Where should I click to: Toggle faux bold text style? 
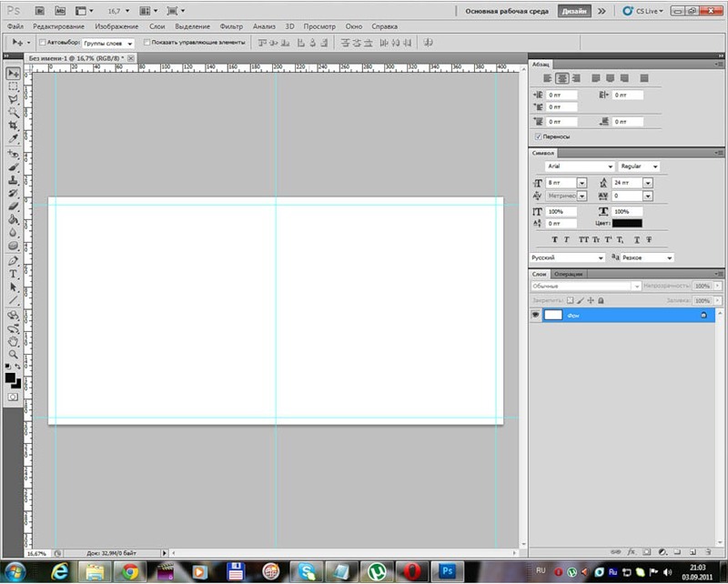554,239
